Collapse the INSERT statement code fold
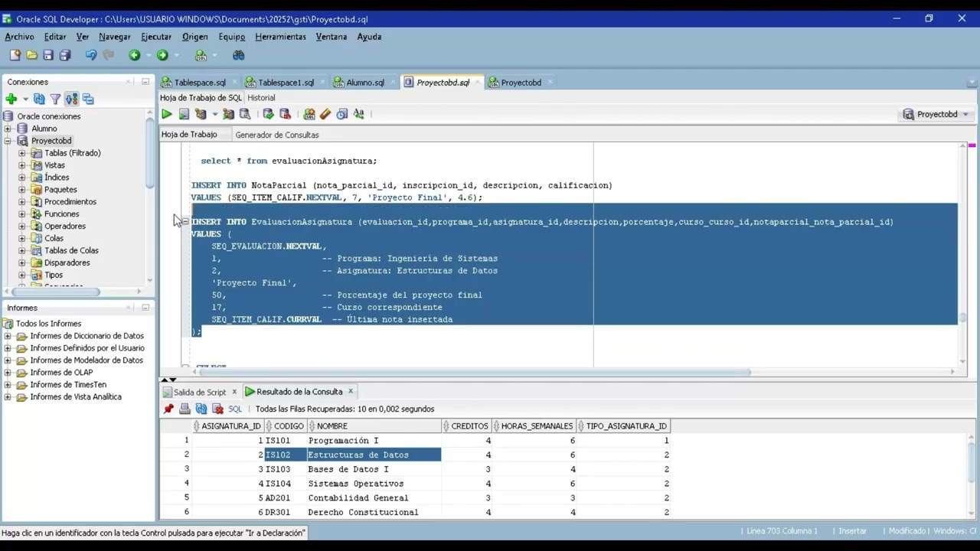The height and width of the screenshot is (551, 980). 185,222
